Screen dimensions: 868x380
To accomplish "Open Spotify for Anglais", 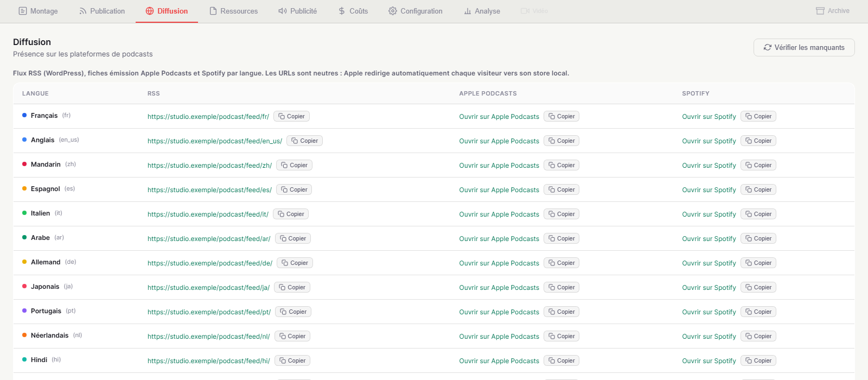I will 709,141.
